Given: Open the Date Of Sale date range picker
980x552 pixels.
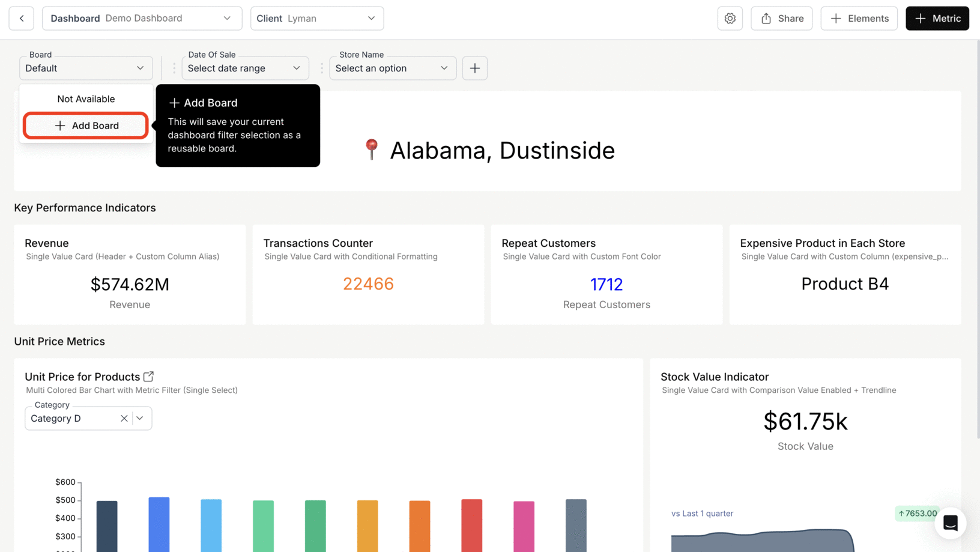Looking at the screenshot, I should click(x=245, y=68).
